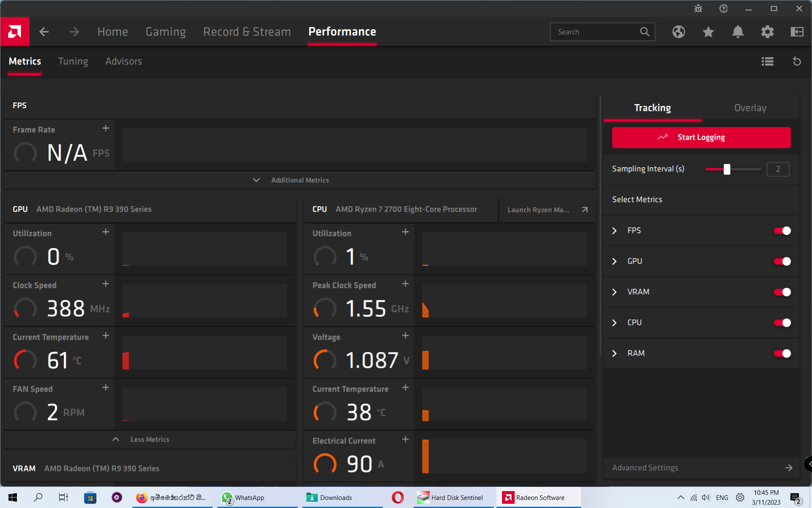The image size is (812, 508).
Task: Open the Record & Stream tab
Action: (247, 32)
